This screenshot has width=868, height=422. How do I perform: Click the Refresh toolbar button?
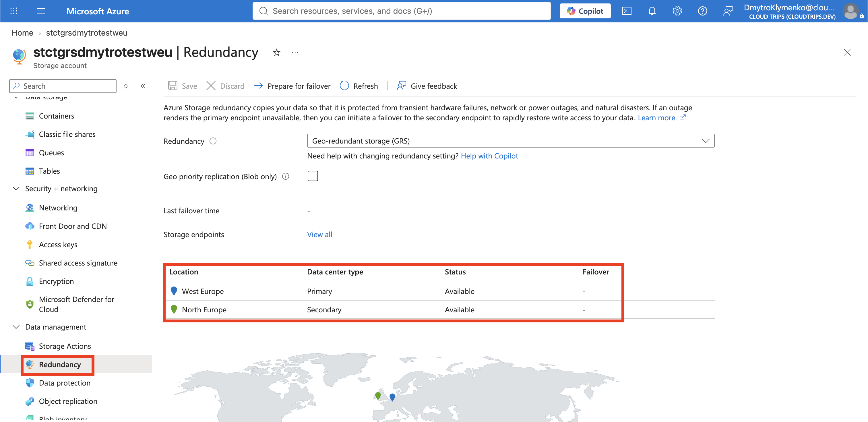pos(359,86)
